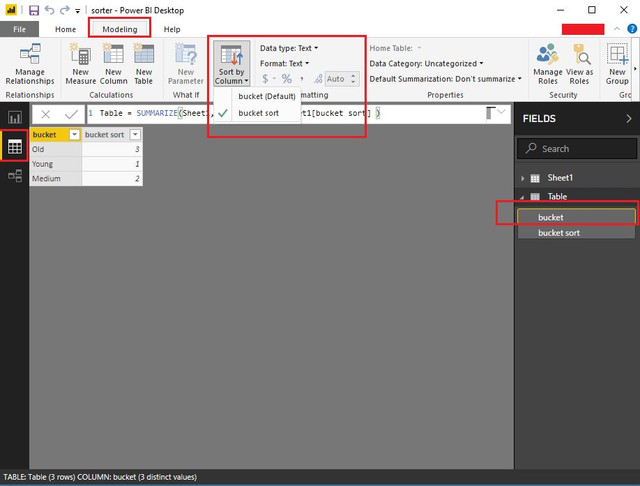
Task: Click the Young cell
Action: [x=56, y=164]
